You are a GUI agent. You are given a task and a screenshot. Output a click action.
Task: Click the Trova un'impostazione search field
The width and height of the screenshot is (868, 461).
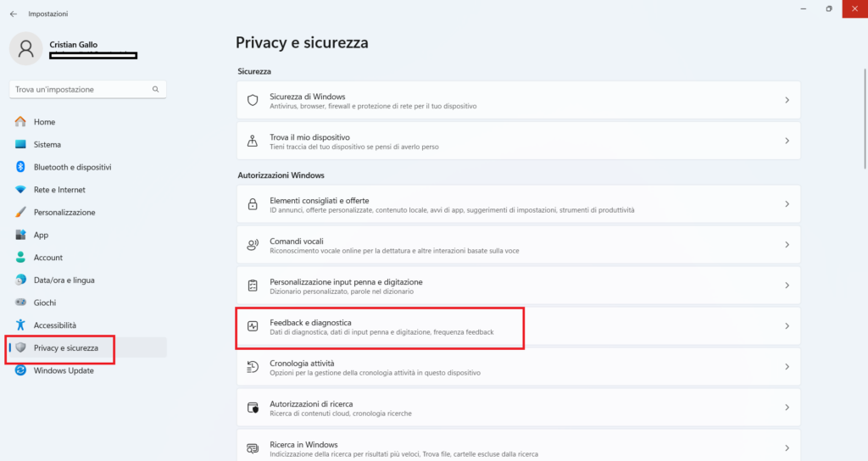[81, 89]
